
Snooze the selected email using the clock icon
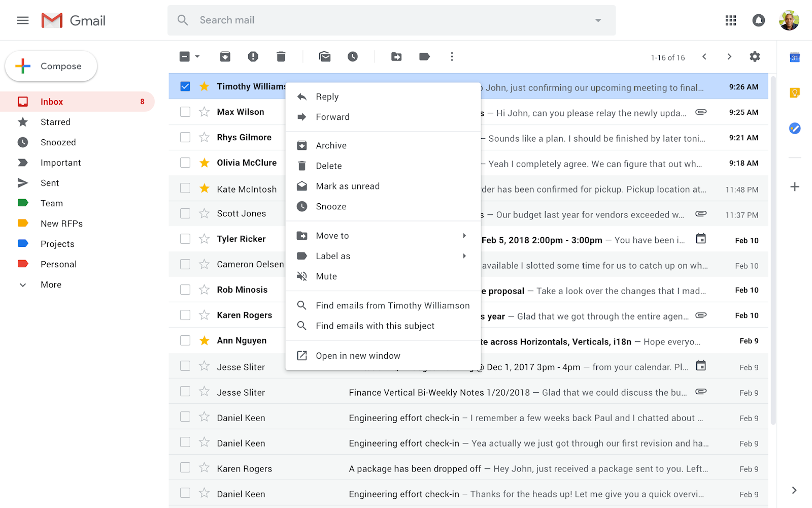point(353,56)
